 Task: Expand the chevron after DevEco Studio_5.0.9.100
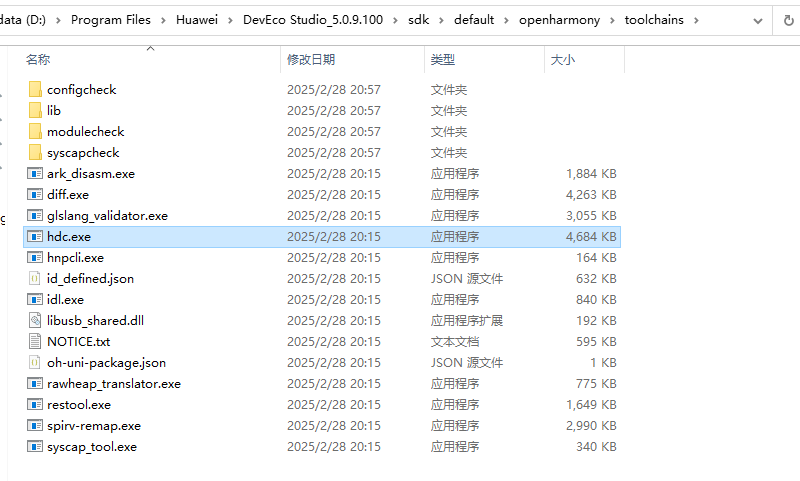[x=395, y=20]
